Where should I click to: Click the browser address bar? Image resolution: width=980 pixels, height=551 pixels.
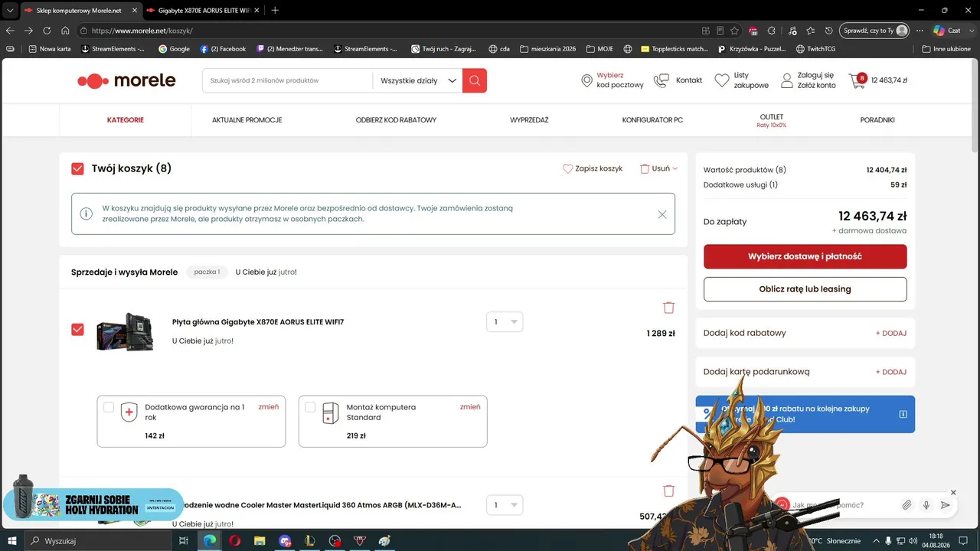(x=390, y=31)
